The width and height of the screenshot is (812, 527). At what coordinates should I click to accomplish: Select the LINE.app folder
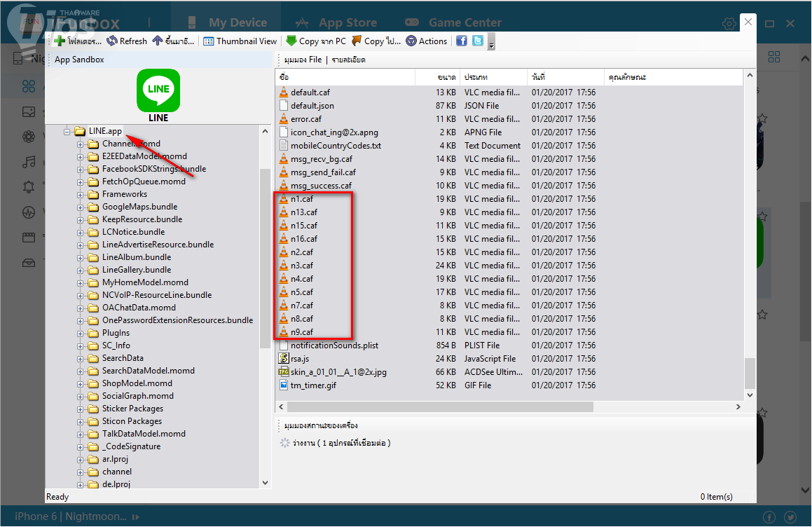pyautogui.click(x=105, y=131)
